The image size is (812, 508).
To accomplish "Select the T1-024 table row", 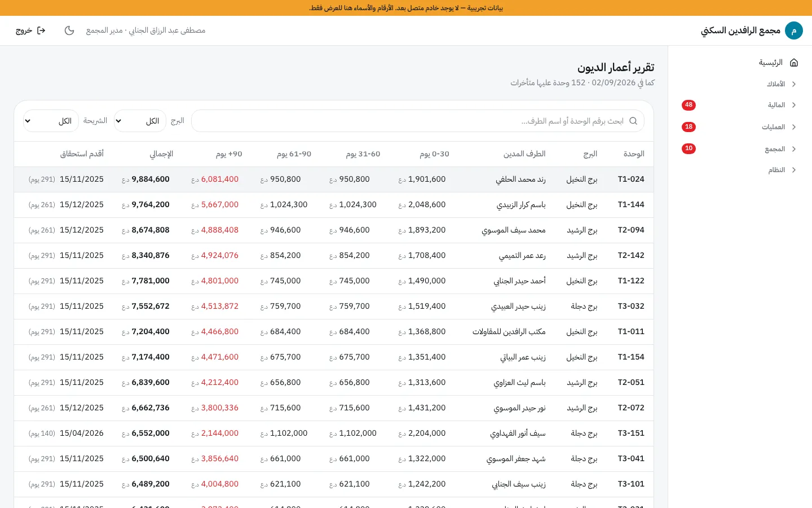I will 334,179.
